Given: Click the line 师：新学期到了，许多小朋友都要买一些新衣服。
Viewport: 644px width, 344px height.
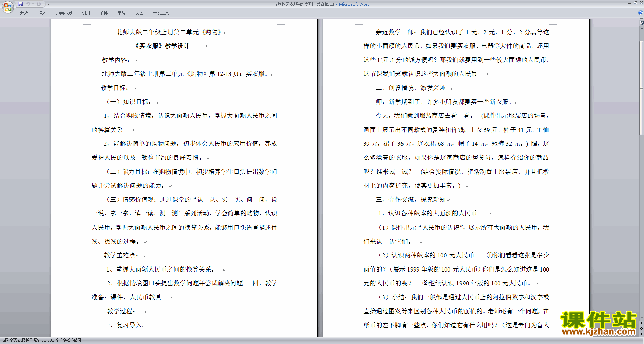Looking at the screenshot, I should 444,102.
